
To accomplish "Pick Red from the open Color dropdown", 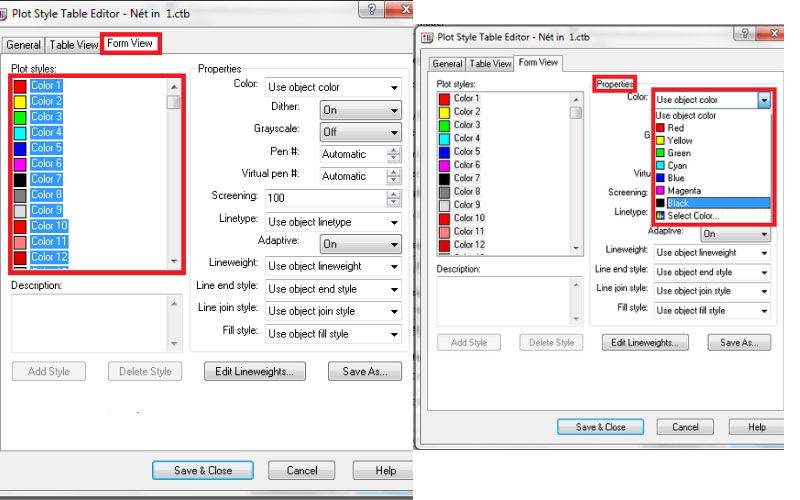I will 675,128.
